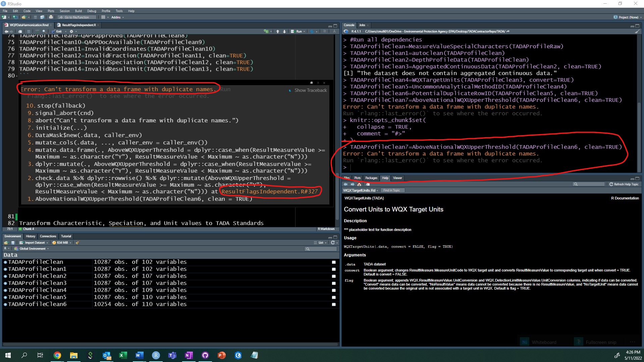Image resolution: width=644 pixels, height=362 pixels.
Task: Switch to the Packages tab
Action: [x=371, y=178]
